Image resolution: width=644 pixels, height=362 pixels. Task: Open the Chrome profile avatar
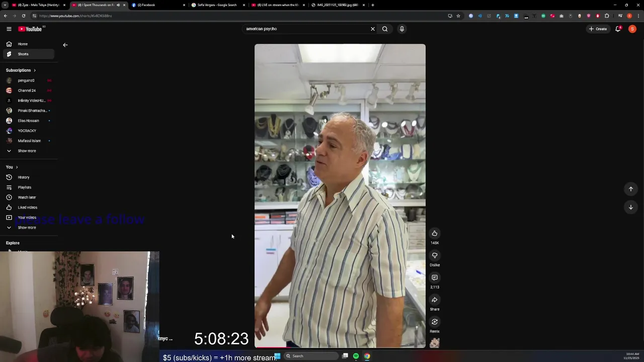pos(629,16)
